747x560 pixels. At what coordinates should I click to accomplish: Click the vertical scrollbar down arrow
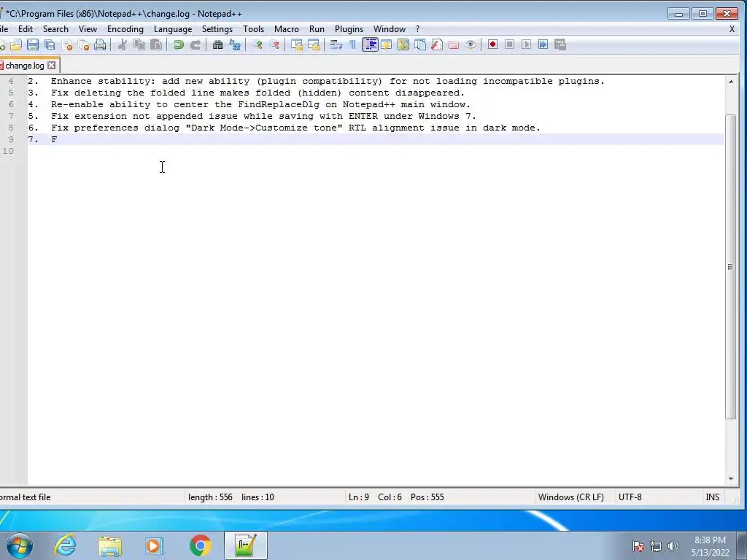tap(731, 478)
